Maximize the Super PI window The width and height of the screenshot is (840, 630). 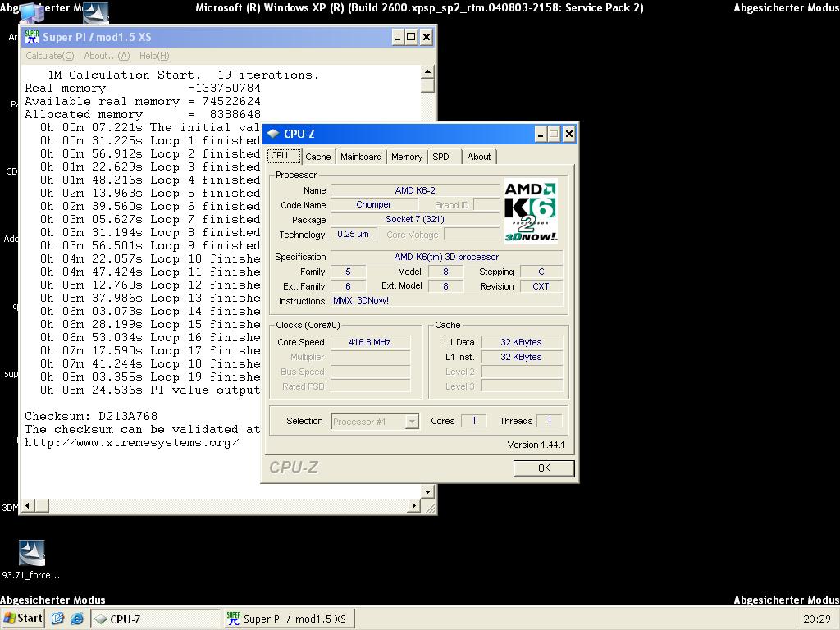point(412,37)
